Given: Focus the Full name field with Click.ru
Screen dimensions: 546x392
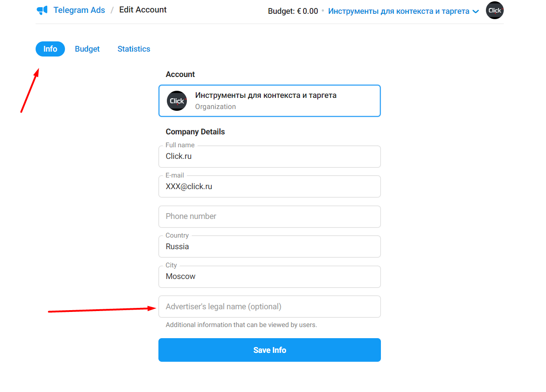Looking at the screenshot, I should (x=270, y=157).
